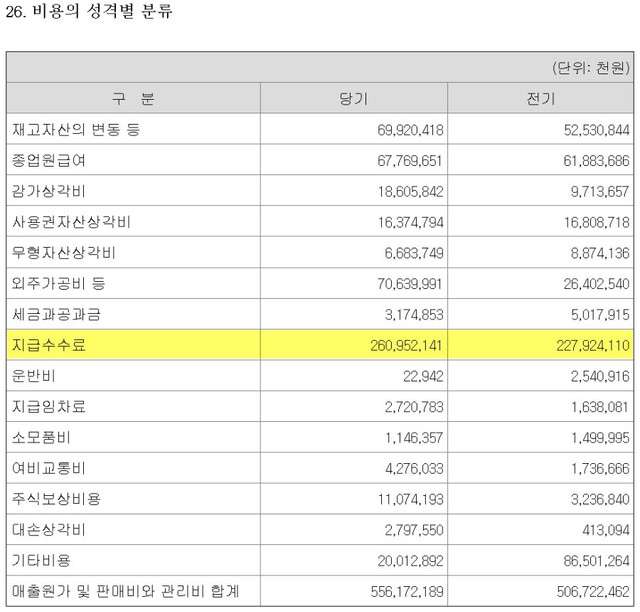The height and width of the screenshot is (612, 640).
Task: Select the '세금과공과금' row label
Action: point(56,314)
